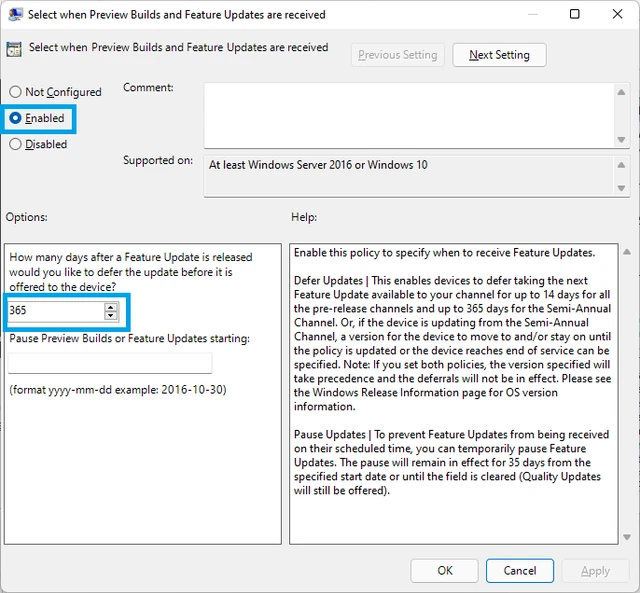Viewport: 640px width, 593px height.
Task: Click the 'Comment:' label
Action: [148, 87]
